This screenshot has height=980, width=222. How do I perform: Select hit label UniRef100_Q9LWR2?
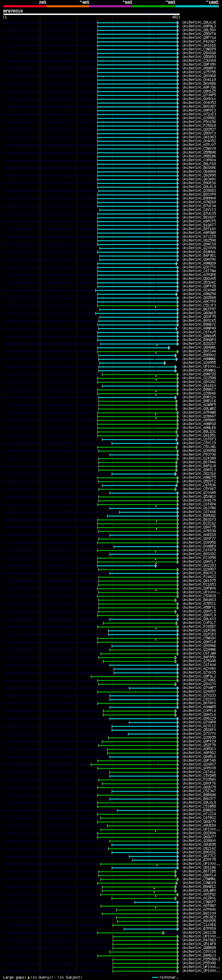click(x=199, y=409)
